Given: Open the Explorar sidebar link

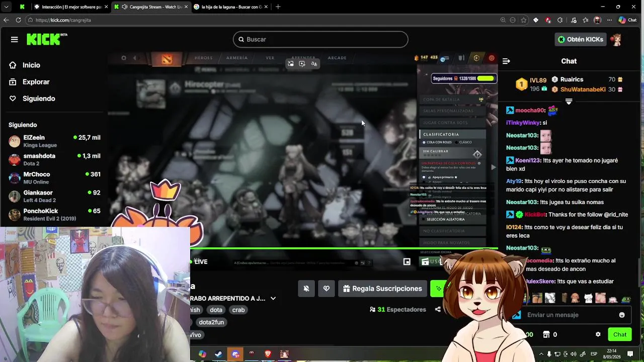Looking at the screenshot, I should tap(30, 82).
